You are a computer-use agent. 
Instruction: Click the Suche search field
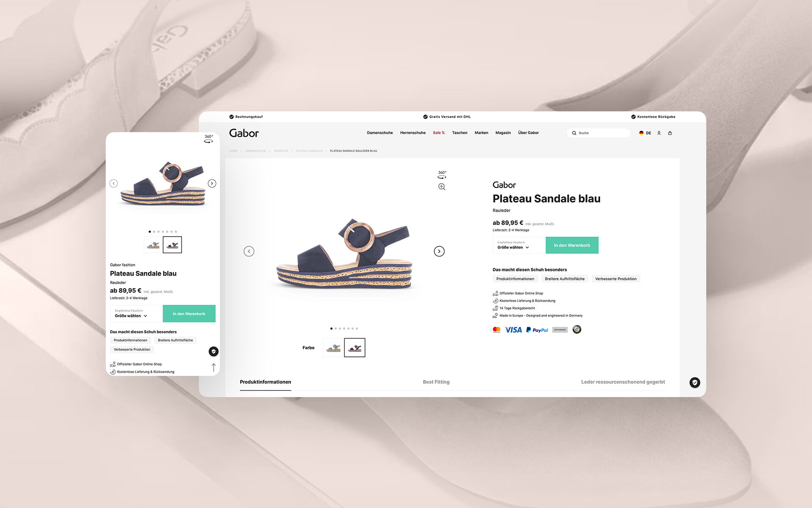598,133
